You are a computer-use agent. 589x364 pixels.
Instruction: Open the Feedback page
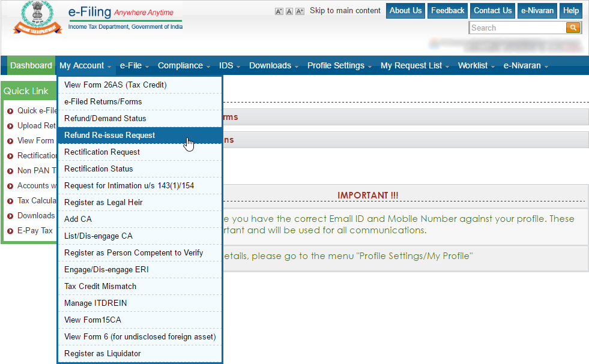[x=447, y=11]
